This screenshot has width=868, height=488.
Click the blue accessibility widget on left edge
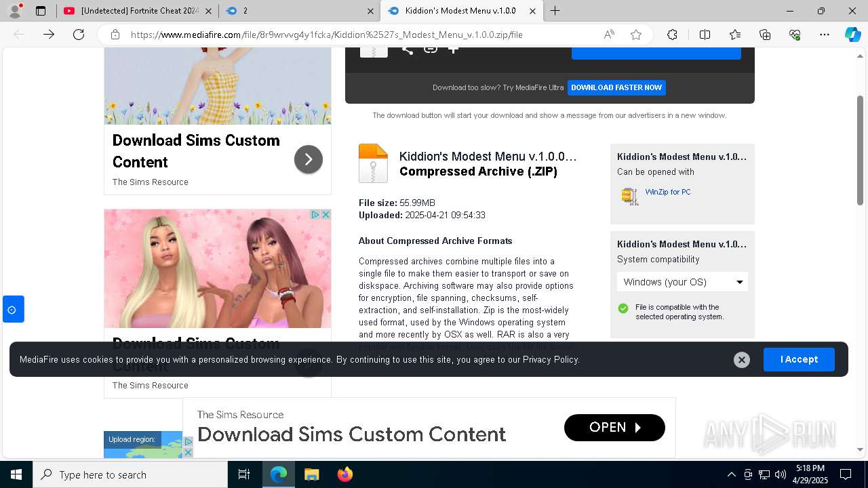point(13,309)
